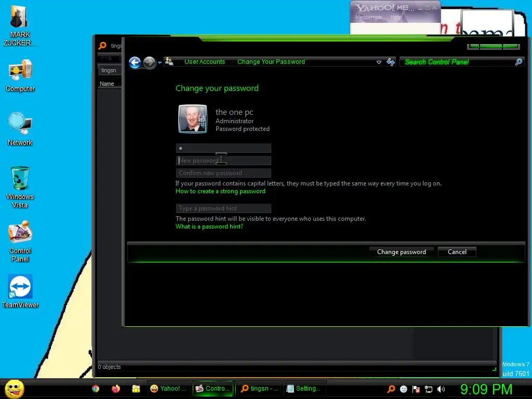Click the Change password button

point(402,252)
